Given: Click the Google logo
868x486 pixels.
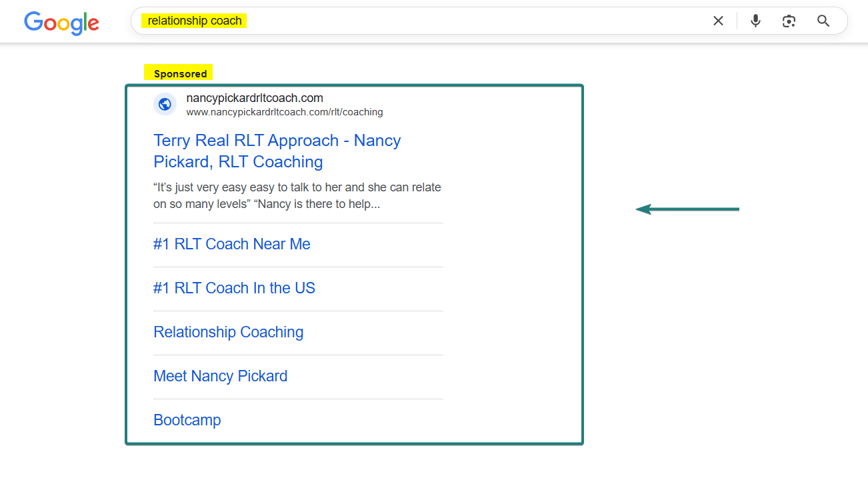Looking at the screenshot, I should coord(61,23).
